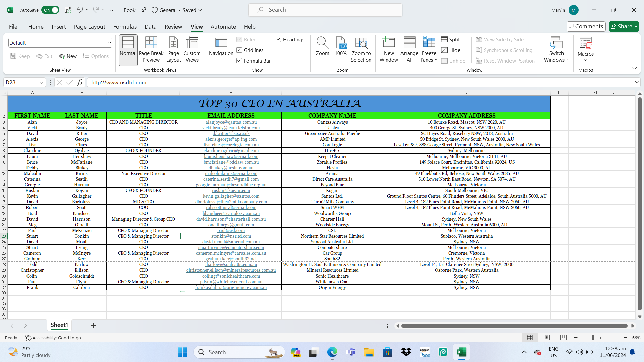Uncheck the Headings checkbox
The width and height of the screenshot is (644, 362).
pyautogui.click(x=278, y=40)
